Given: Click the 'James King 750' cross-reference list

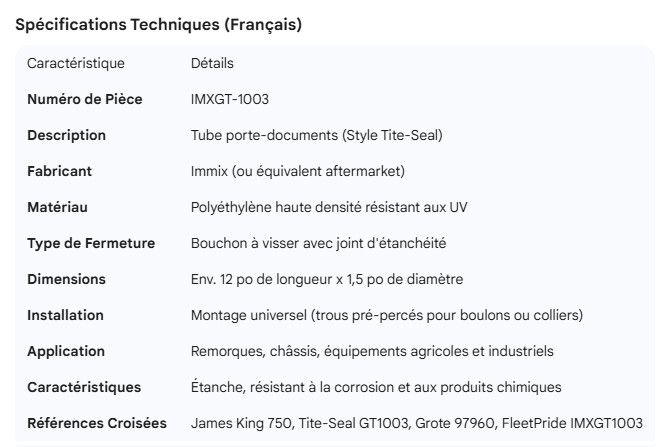Looking at the screenshot, I should tap(416, 423).
